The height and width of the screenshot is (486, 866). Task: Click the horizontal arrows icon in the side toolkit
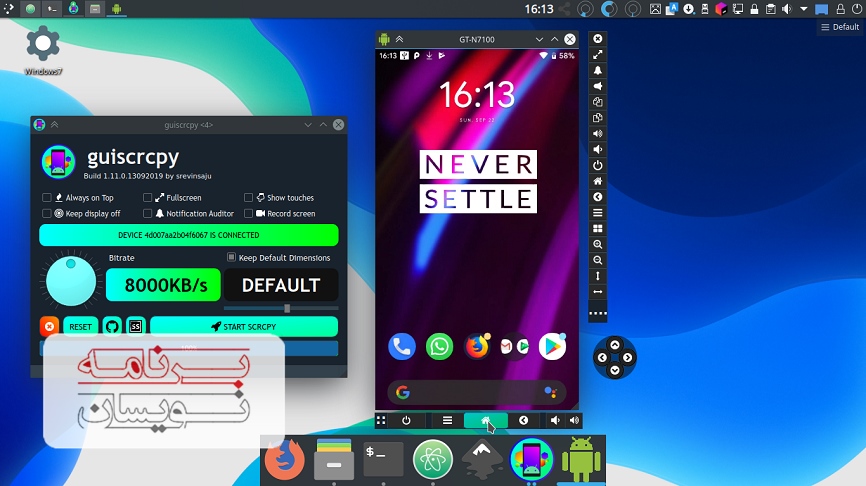598,292
